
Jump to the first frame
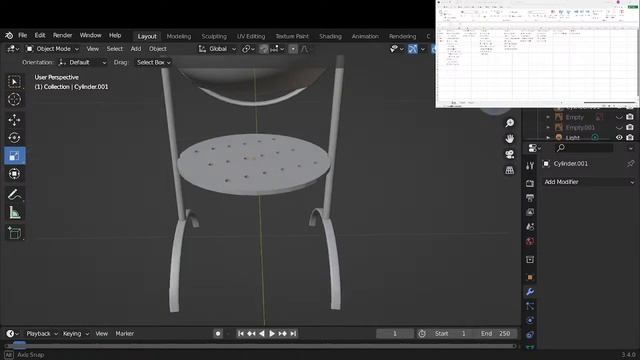pos(241,333)
